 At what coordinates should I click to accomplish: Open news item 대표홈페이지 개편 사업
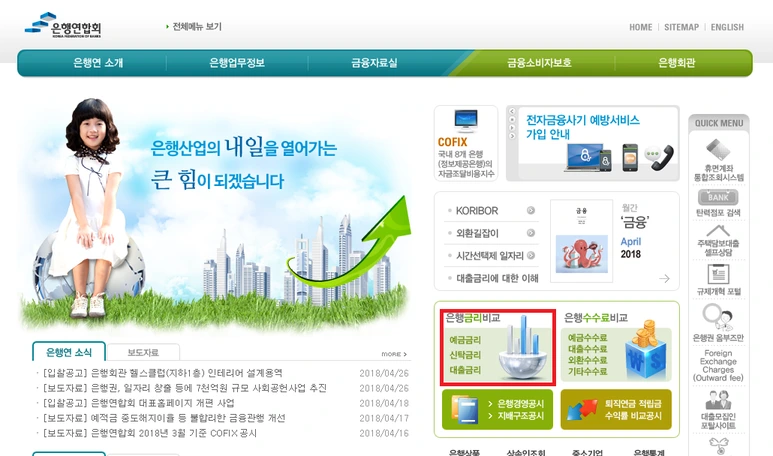tap(138, 403)
